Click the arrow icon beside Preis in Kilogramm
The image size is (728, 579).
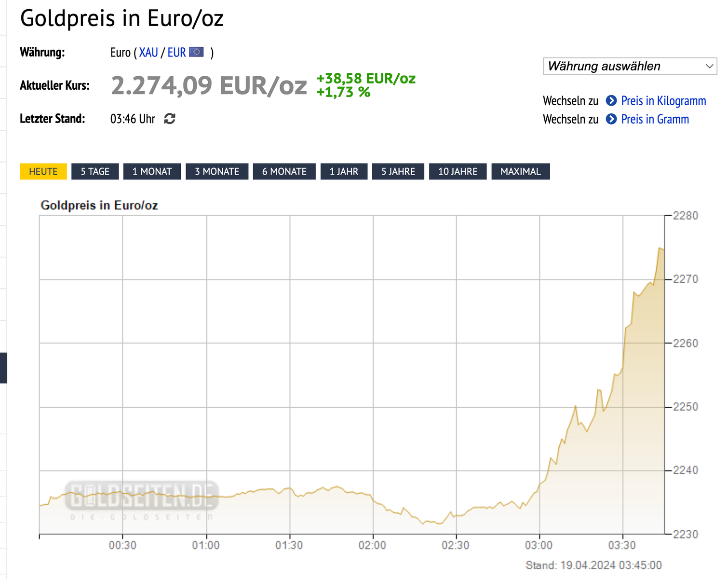coord(611,100)
